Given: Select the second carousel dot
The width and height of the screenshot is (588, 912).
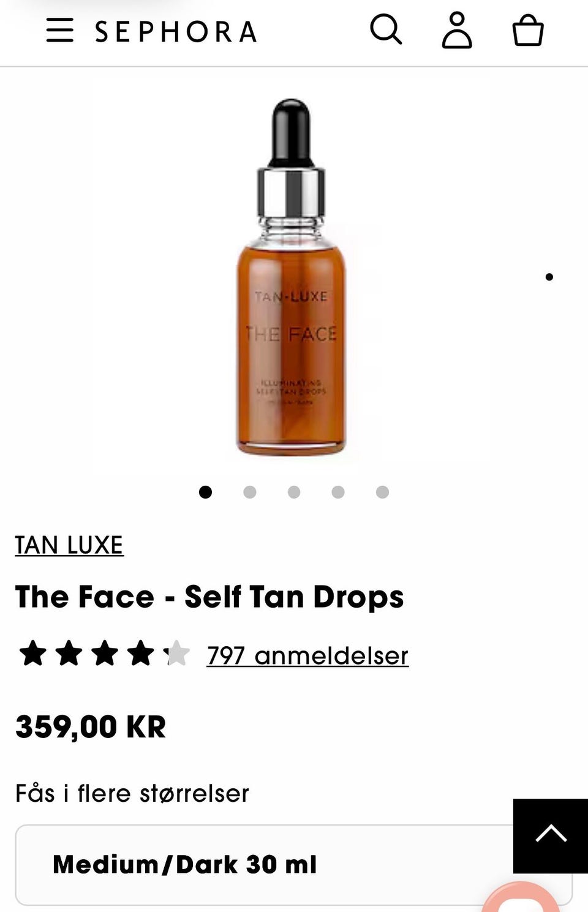Looking at the screenshot, I should [x=250, y=492].
